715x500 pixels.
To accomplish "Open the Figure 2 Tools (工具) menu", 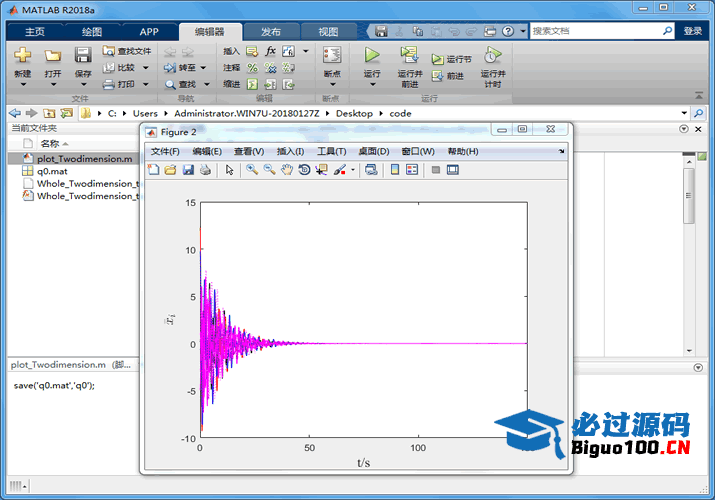I will pos(332,151).
